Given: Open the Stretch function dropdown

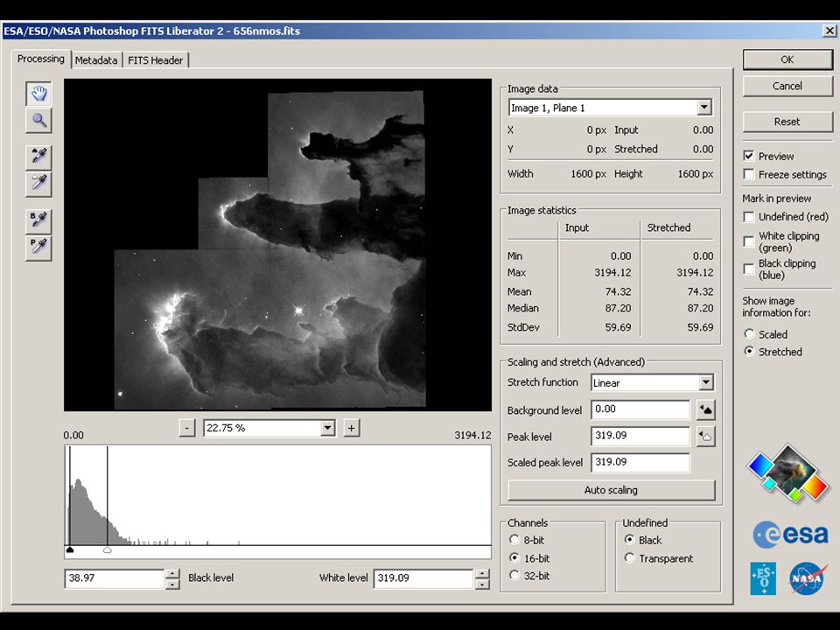Looking at the screenshot, I should [x=706, y=382].
